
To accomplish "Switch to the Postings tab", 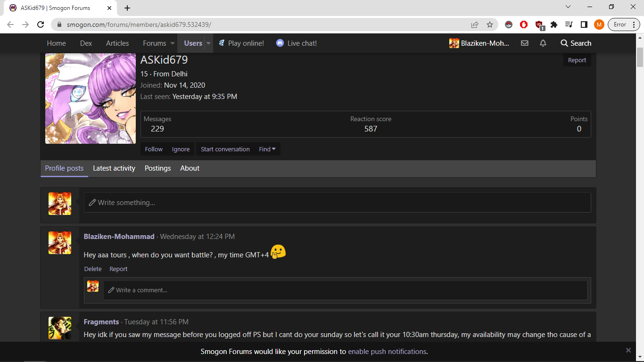I will 158,168.
